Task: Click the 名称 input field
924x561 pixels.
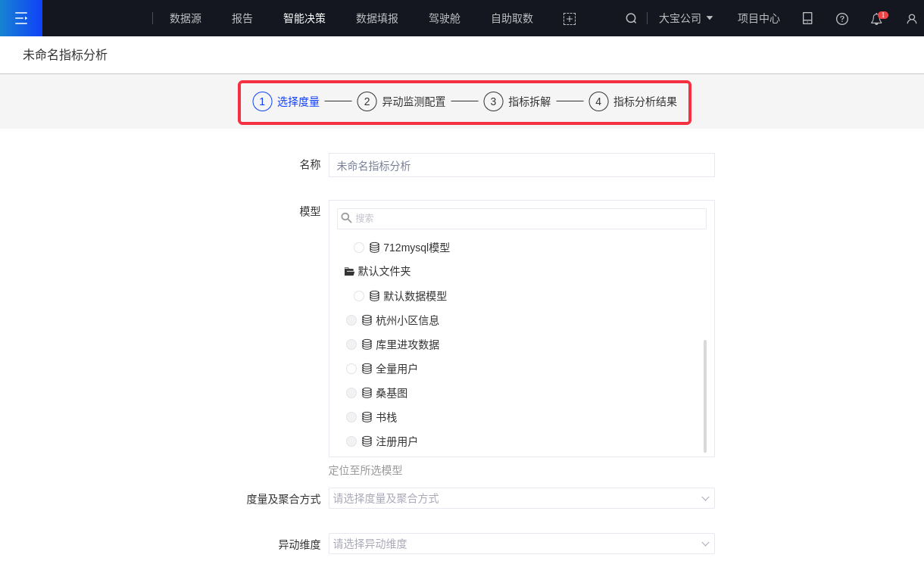Action: [x=521, y=165]
